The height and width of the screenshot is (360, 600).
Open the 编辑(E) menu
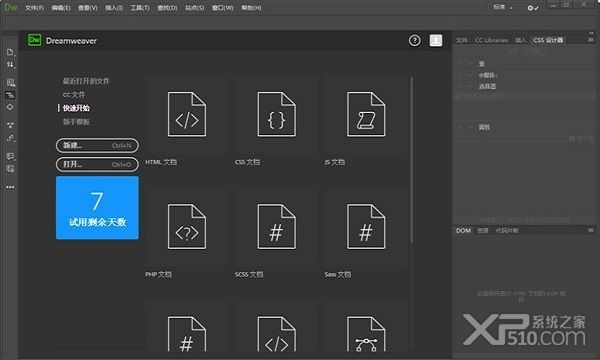61,8
